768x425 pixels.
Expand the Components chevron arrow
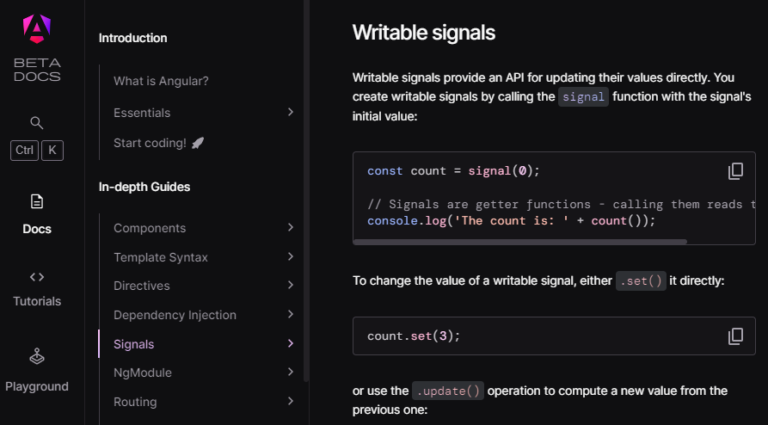point(290,228)
